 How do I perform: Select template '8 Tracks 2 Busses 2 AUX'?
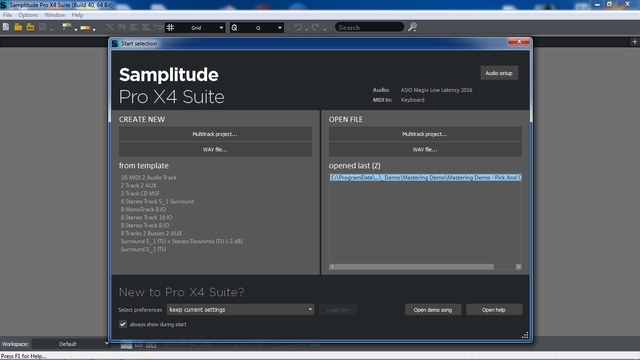point(151,233)
